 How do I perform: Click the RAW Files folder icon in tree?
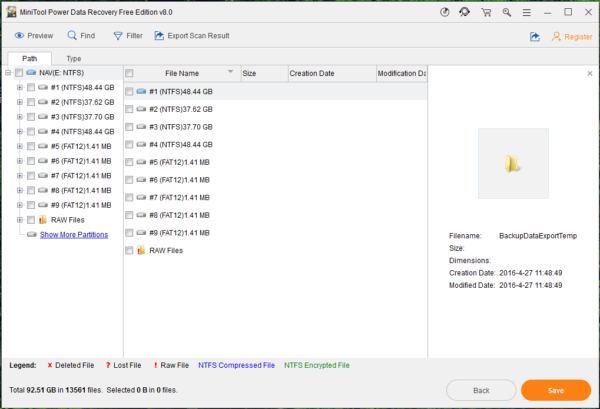coord(43,220)
